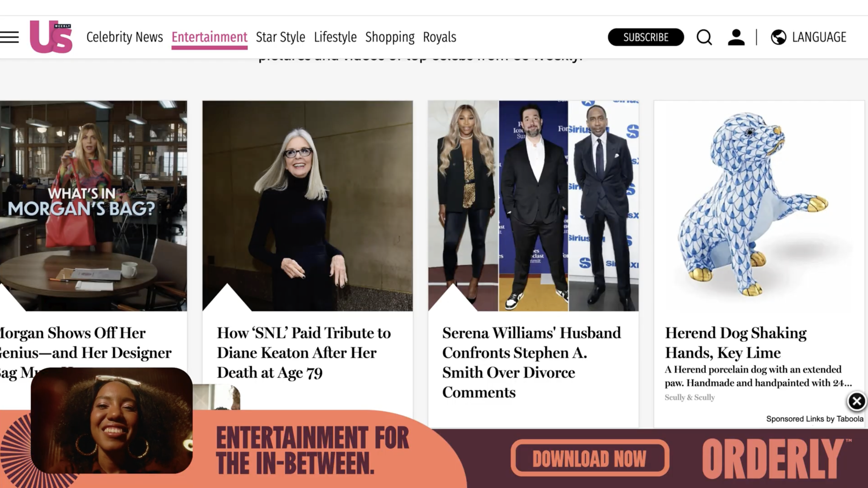Navigate to the Shopping section

pos(390,37)
